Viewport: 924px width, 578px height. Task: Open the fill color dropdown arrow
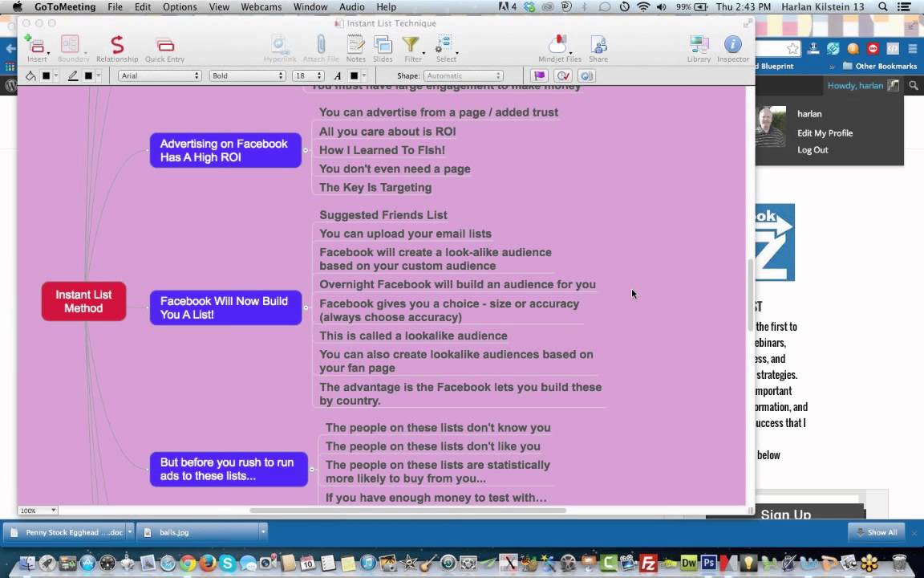click(56, 75)
